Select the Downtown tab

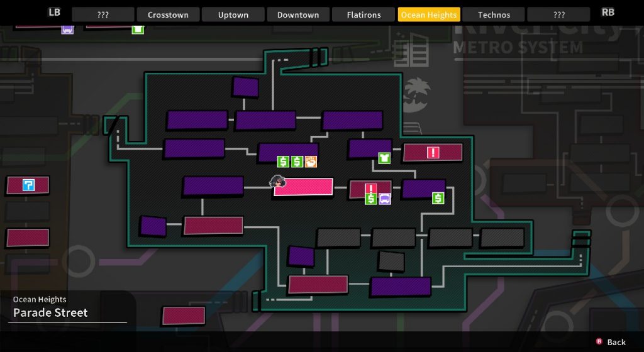click(298, 14)
